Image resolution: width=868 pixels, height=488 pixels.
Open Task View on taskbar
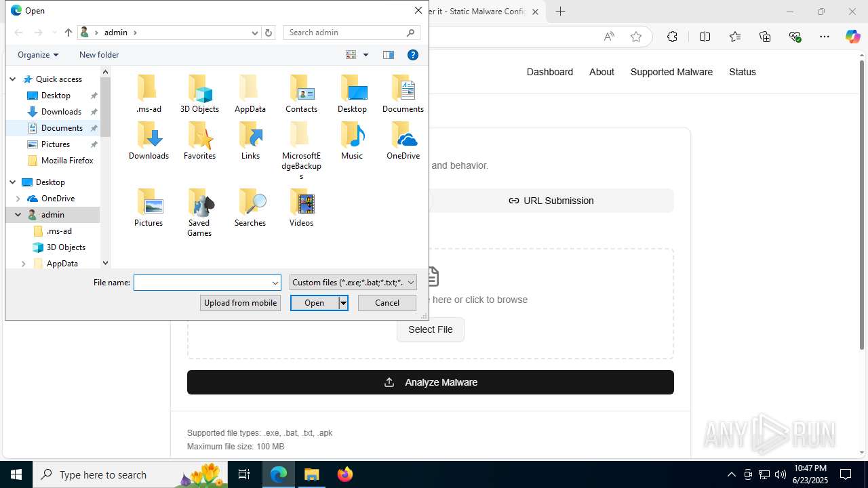coord(244,474)
